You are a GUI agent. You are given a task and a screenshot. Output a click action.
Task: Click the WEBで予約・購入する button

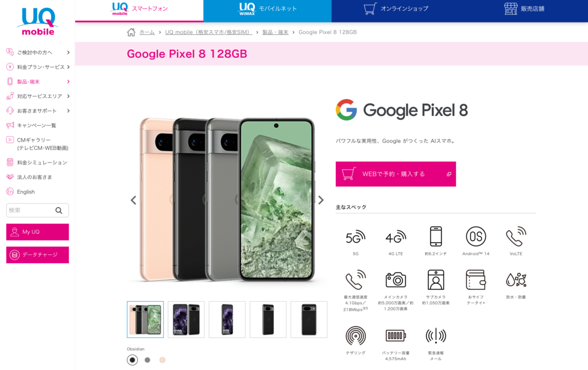click(x=396, y=174)
